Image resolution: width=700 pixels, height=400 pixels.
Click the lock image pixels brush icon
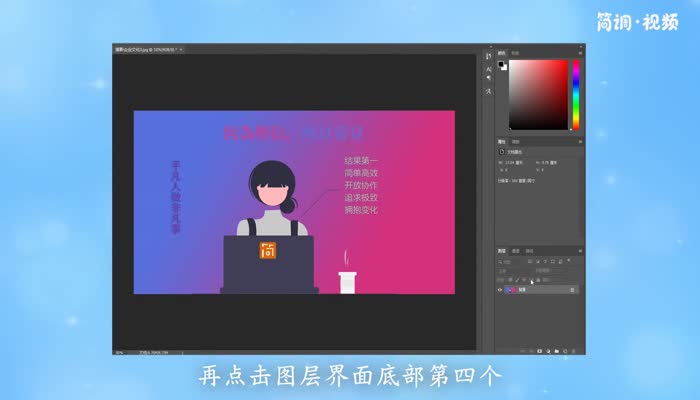pos(516,279)
